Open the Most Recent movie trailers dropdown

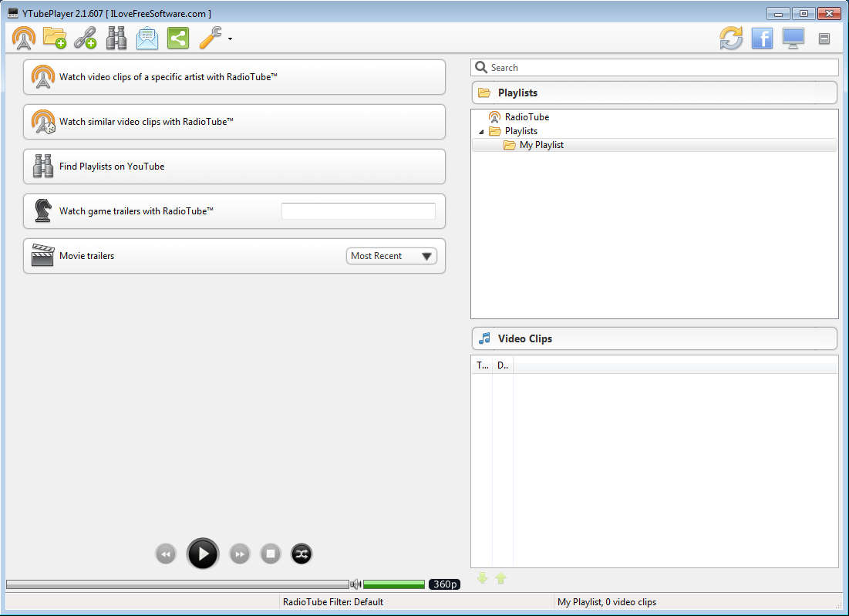pos(392,256)
